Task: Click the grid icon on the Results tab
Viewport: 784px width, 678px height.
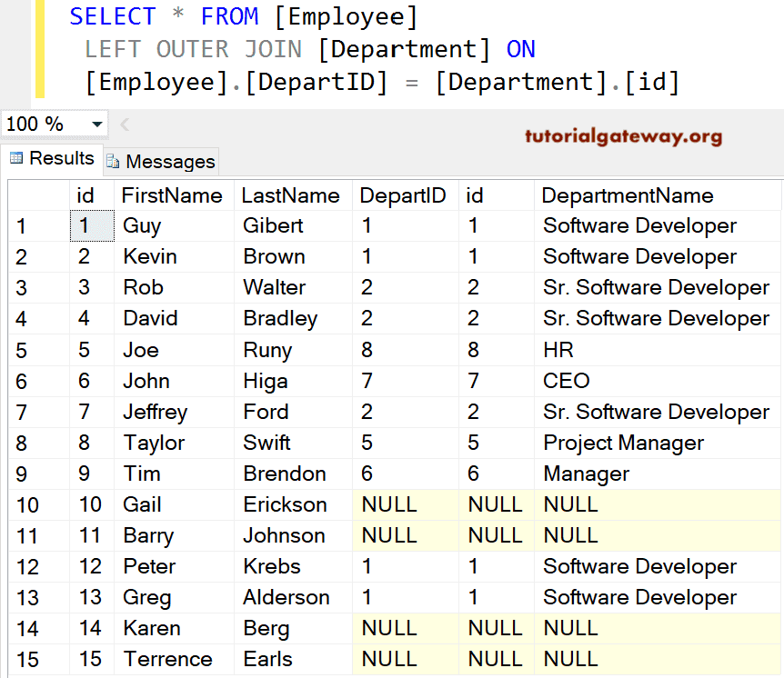Action: [16, 158]
